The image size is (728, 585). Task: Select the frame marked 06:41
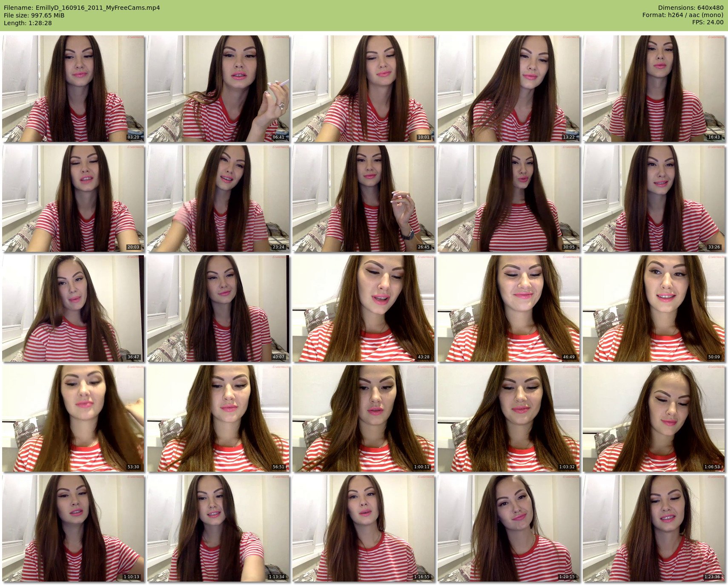click(x=218, y=89)
